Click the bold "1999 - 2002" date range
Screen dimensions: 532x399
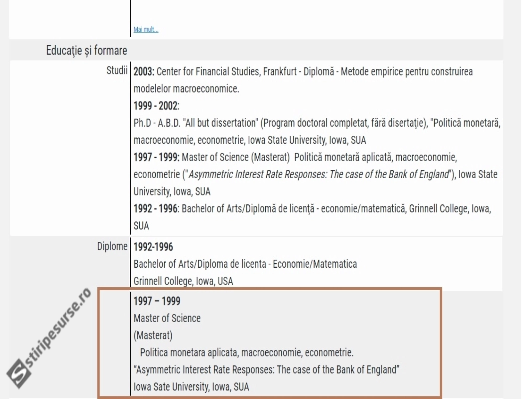(x=156, y=106)
